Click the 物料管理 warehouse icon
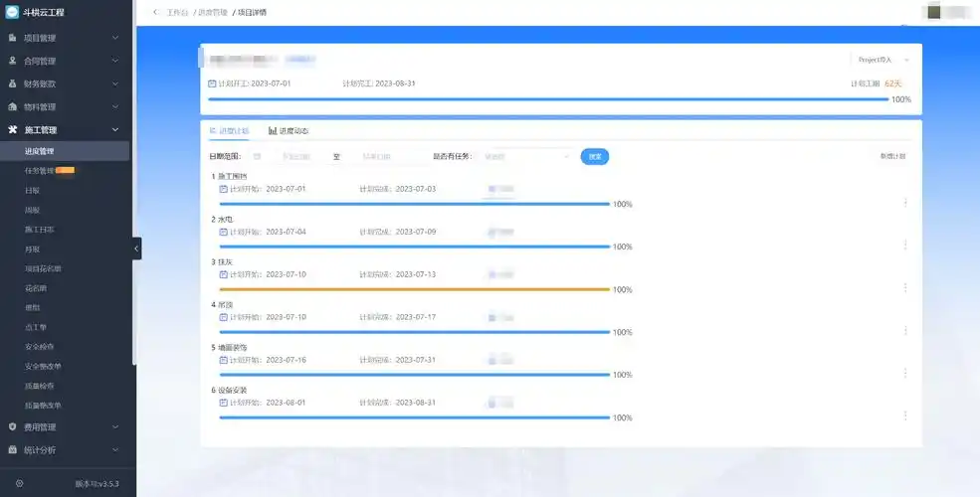 (13, 106)
